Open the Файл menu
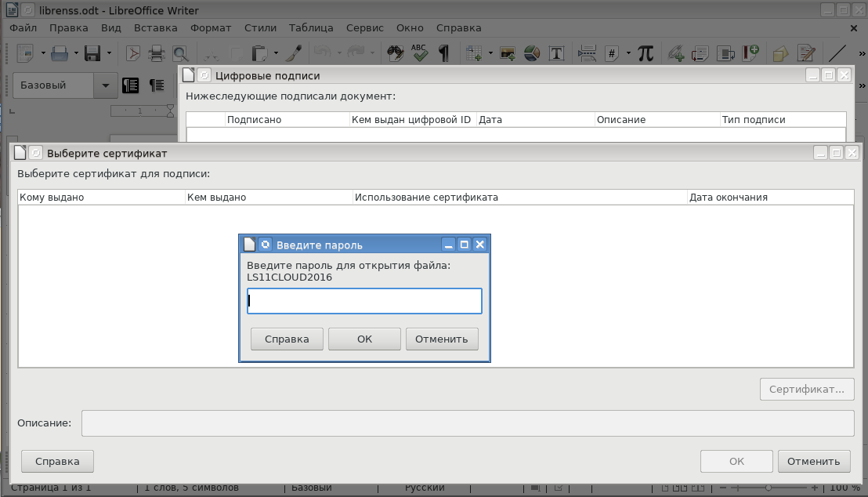This screenshot has width=868, height=497. (24, 27)
